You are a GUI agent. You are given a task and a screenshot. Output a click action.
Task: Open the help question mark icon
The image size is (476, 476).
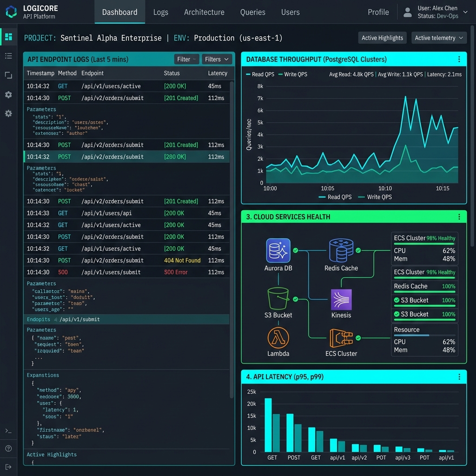click(x=8, y=449)
